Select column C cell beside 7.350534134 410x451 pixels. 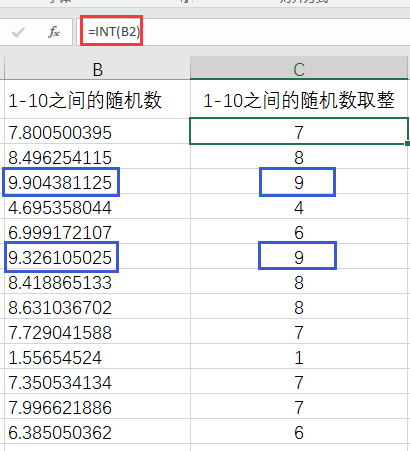click(299, 382)
